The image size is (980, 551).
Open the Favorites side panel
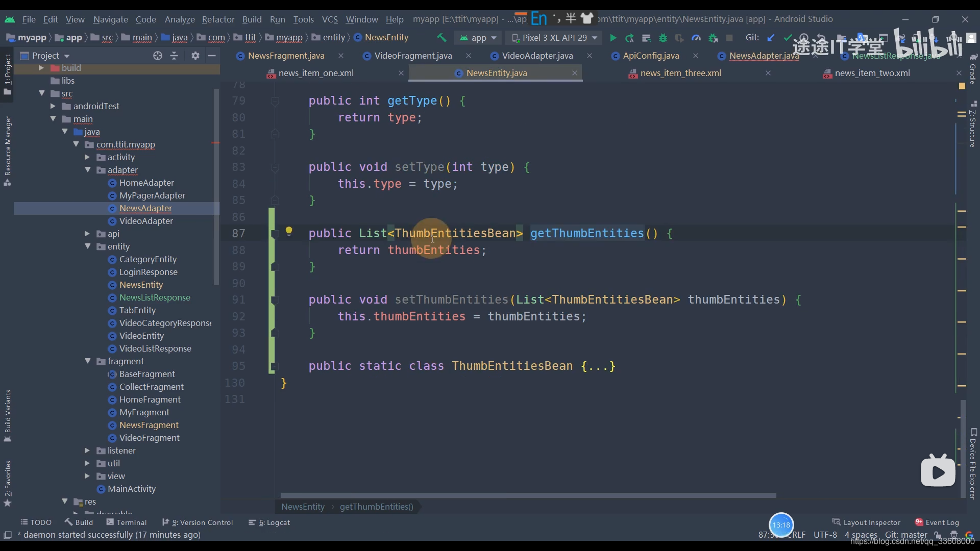click(8, 484)
